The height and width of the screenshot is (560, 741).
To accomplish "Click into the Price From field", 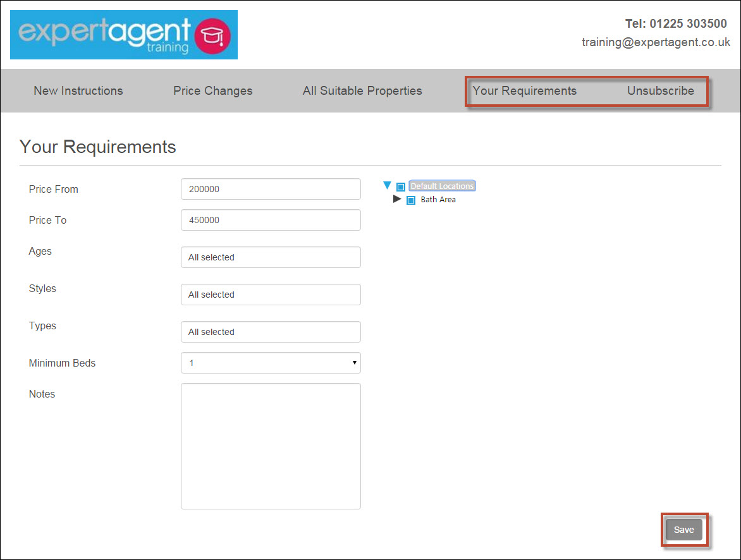I will click(x=271, y=189).
